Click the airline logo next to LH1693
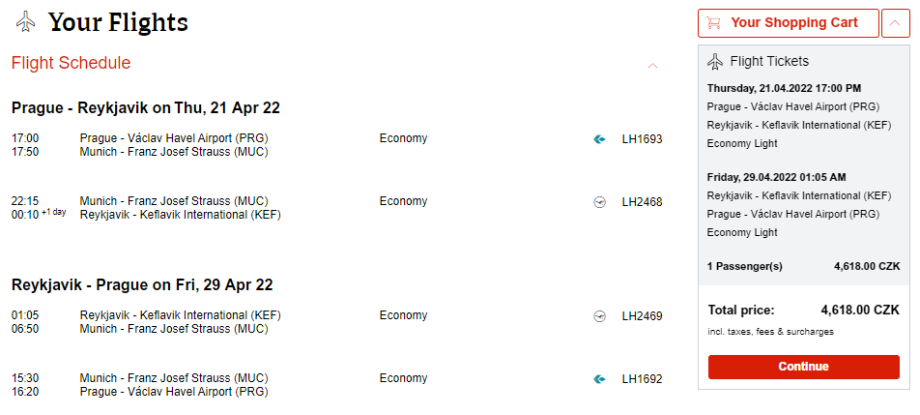The height and width of the screenshot is (415, 920). click(x=599, y=139)
